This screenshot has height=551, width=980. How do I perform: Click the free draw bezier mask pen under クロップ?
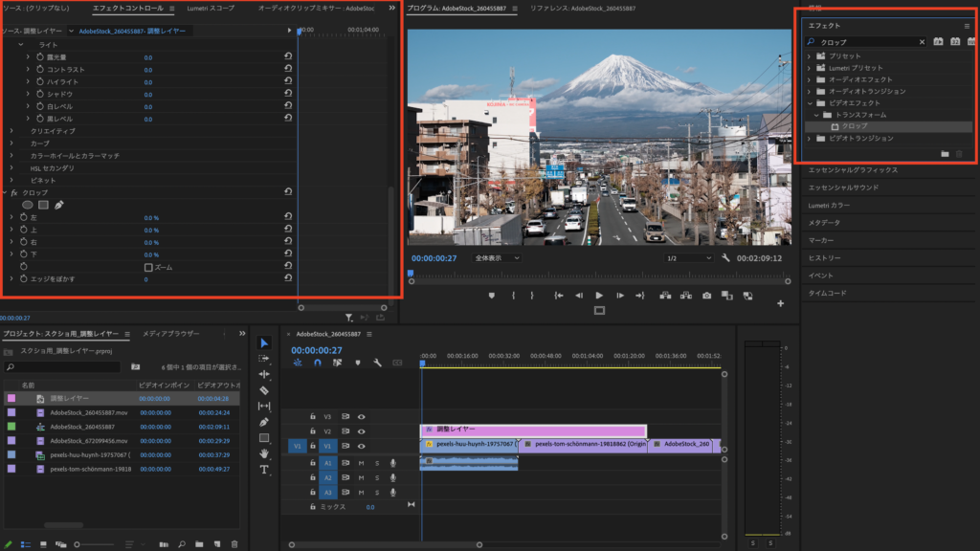(59, 205)
